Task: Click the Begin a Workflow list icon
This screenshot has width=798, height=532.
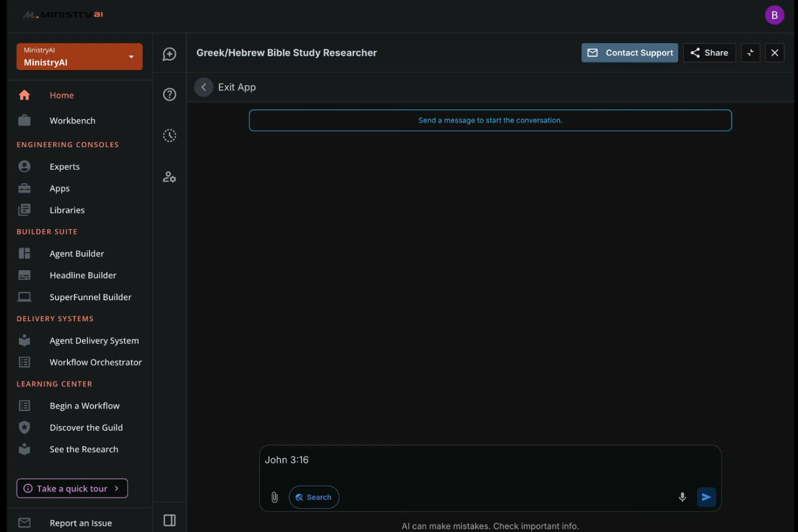Action: coord(24,405)
